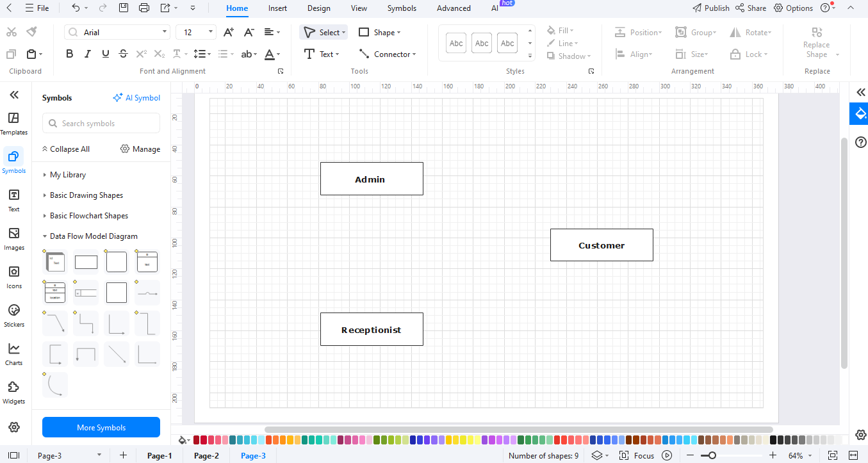Add a new page with plus icon
This screenshot has width=868, height=463.
pos(123,455)
